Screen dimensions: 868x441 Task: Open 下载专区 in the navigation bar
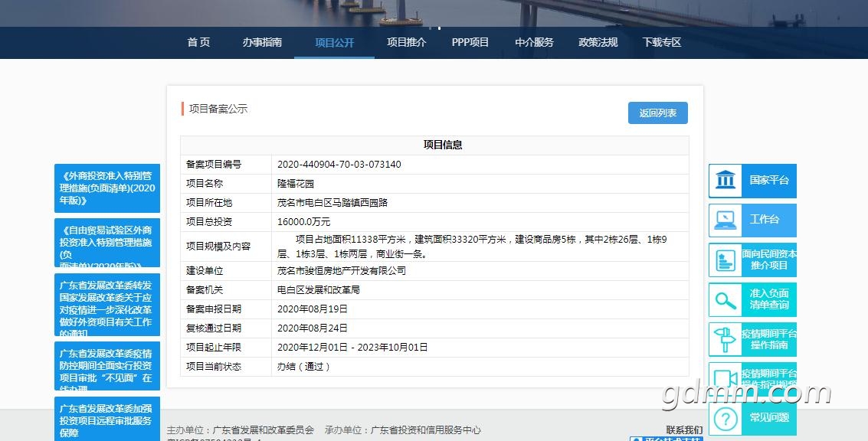661,42
